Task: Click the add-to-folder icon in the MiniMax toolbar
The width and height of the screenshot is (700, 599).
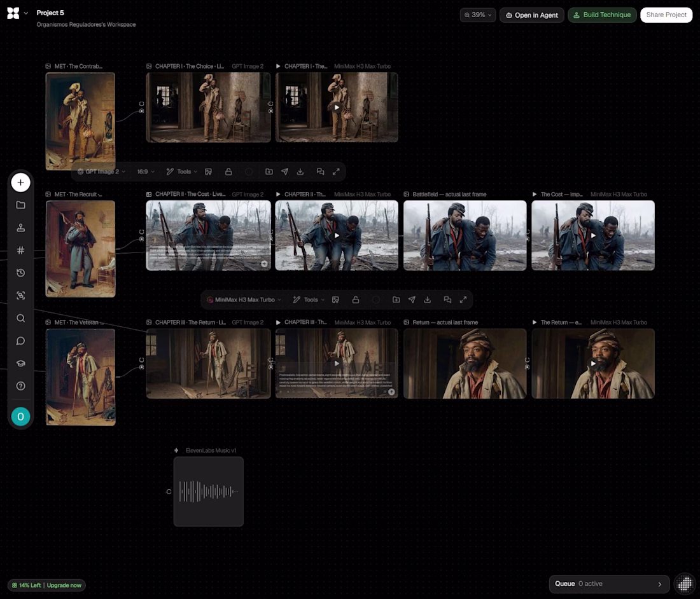Action: pyautogui.click(x=396, y=299)
